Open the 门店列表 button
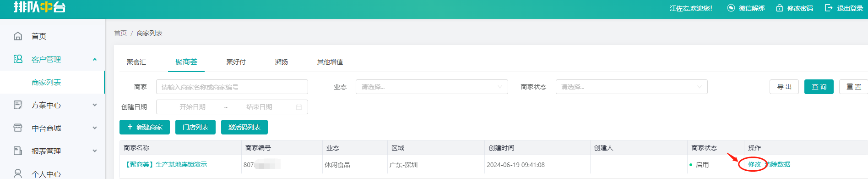This screenshot has height=179, width=868. [195, 127]
